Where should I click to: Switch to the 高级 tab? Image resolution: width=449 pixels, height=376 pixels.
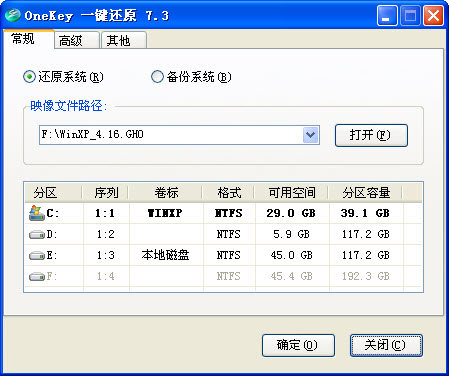pos(77,40)
